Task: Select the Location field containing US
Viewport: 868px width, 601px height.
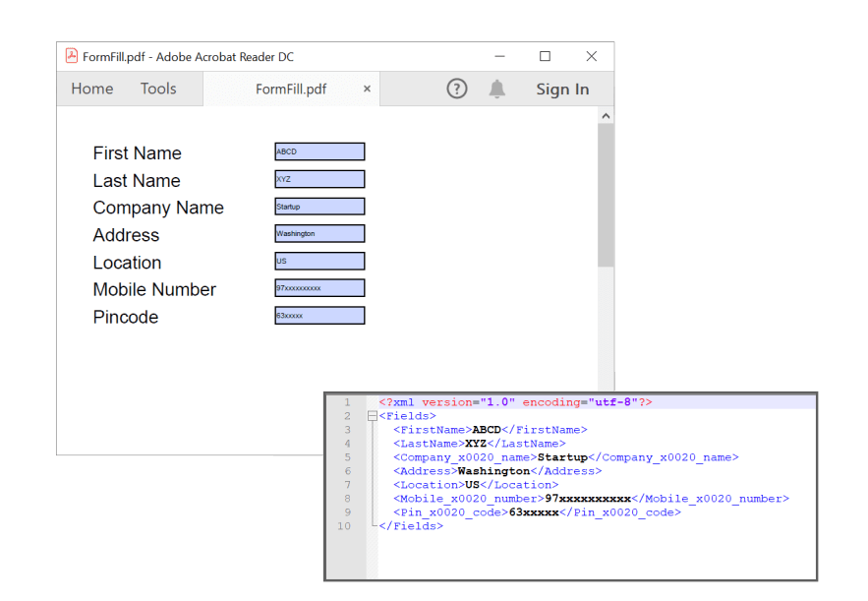Action: click(318, 260)
